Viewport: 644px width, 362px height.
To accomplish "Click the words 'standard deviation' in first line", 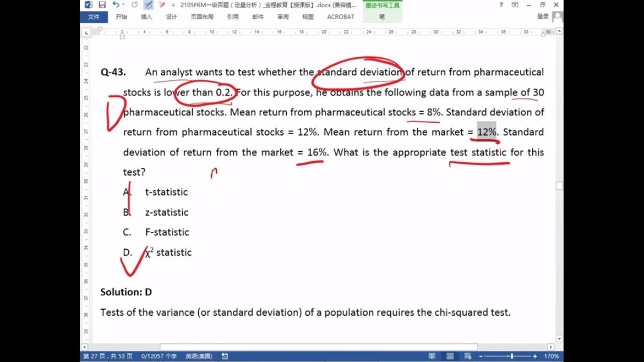I will pos(359,72).
